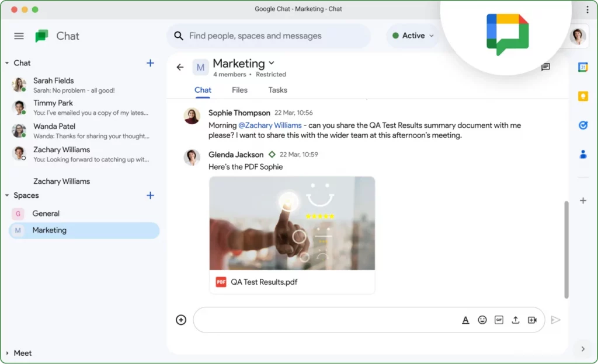Open conversation with Wanda Patel
This screenshot has height=364, width=598.
(x=83, y=131)
